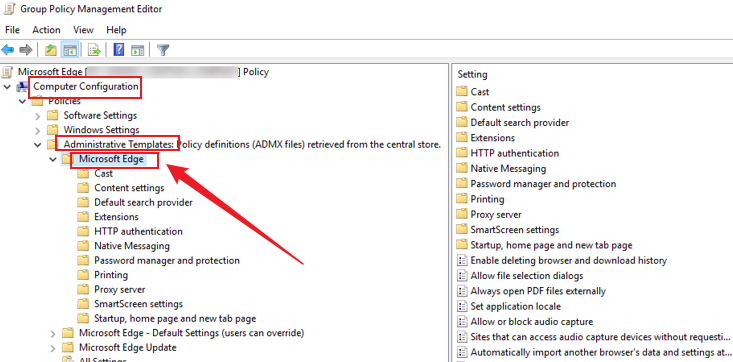The height and width of the screenshot is (362, 733).
Task: Select the Microsoft Edge tree item
Action: [111, 159]
